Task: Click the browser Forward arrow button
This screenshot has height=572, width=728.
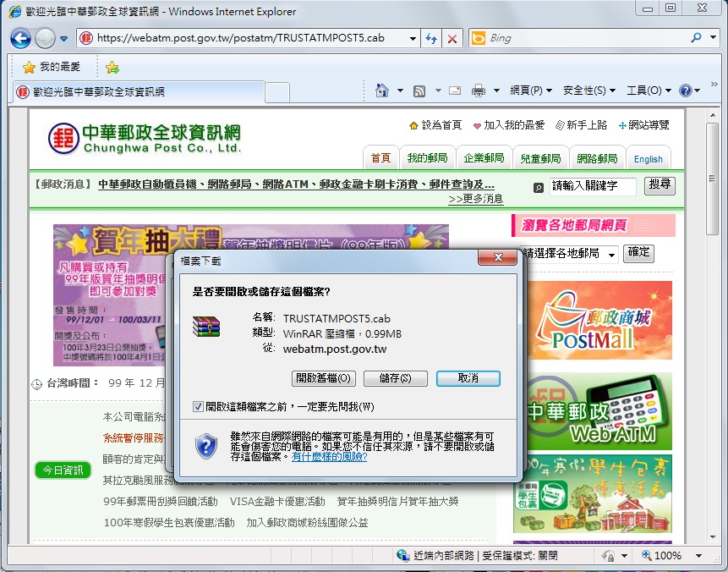Action: pos(45,38)
